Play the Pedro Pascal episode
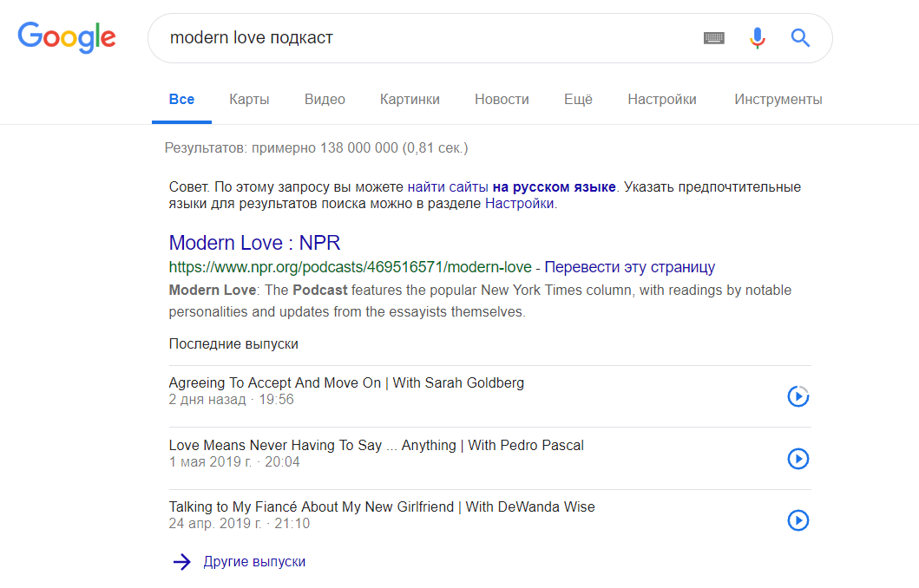Viewport: 919px width, 588px height. (798, 459)
